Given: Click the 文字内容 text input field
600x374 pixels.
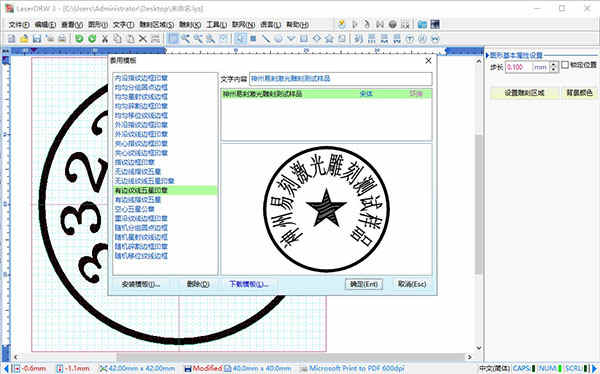Looking at the screenshot, I should (341, 79).
